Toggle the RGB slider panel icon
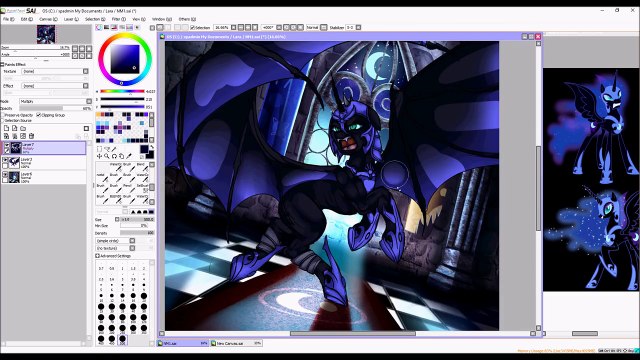Image resolution: width=640 pixels, height=360 pixels. (107, 27)
